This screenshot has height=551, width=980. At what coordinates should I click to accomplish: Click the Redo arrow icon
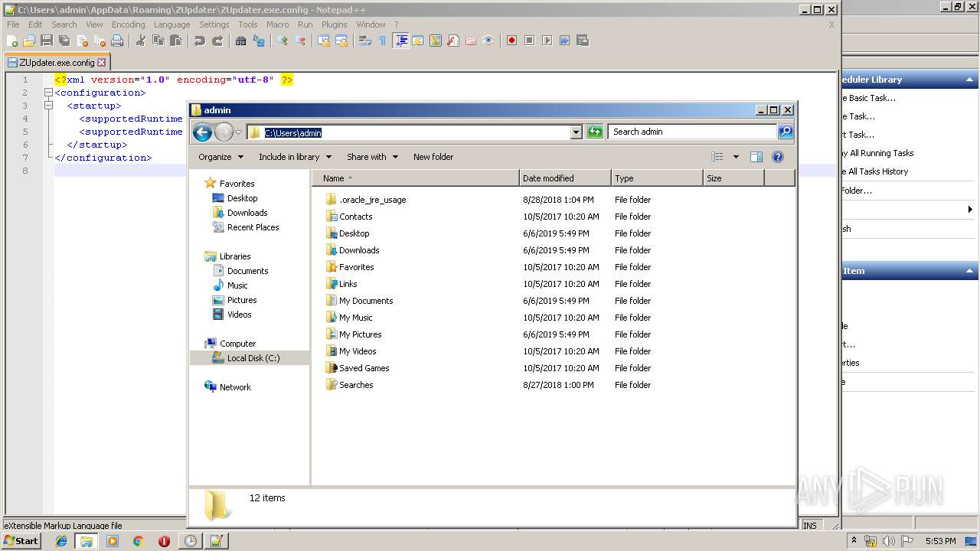pos(217,41)
